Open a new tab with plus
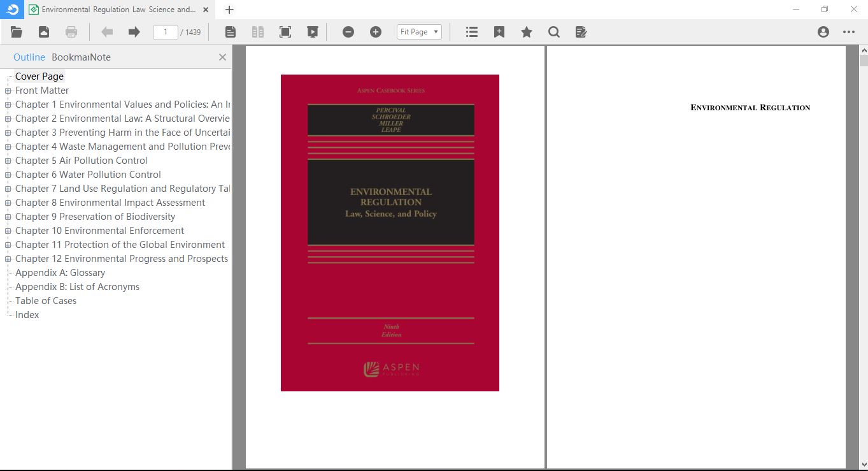This screenshot has height=471, width=868. click(x=229, y=10)
